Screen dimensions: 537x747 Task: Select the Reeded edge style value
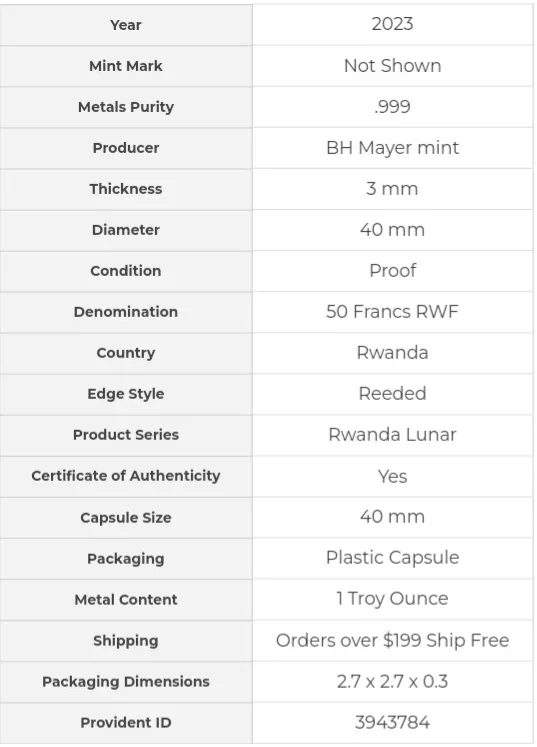(392, 394)
